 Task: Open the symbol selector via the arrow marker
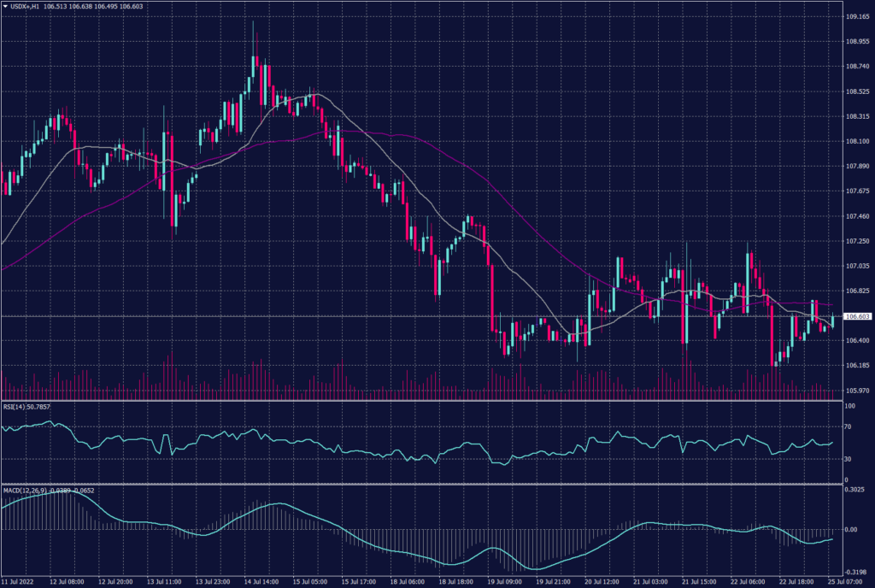point(7,6)
